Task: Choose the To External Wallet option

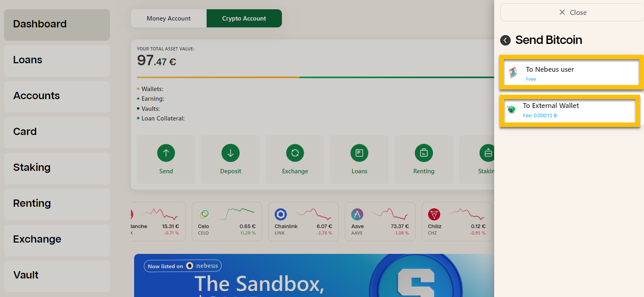Action: (x=569, y=110)
